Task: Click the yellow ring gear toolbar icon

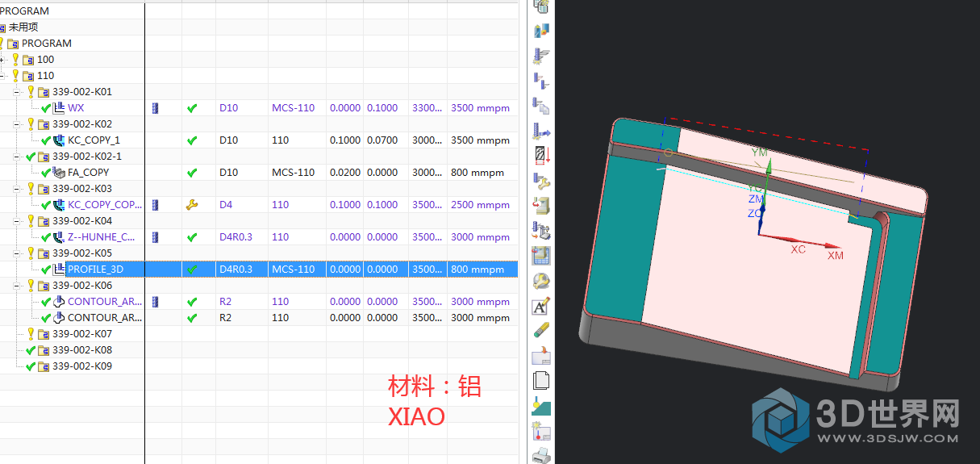Action: click(541, 282)
